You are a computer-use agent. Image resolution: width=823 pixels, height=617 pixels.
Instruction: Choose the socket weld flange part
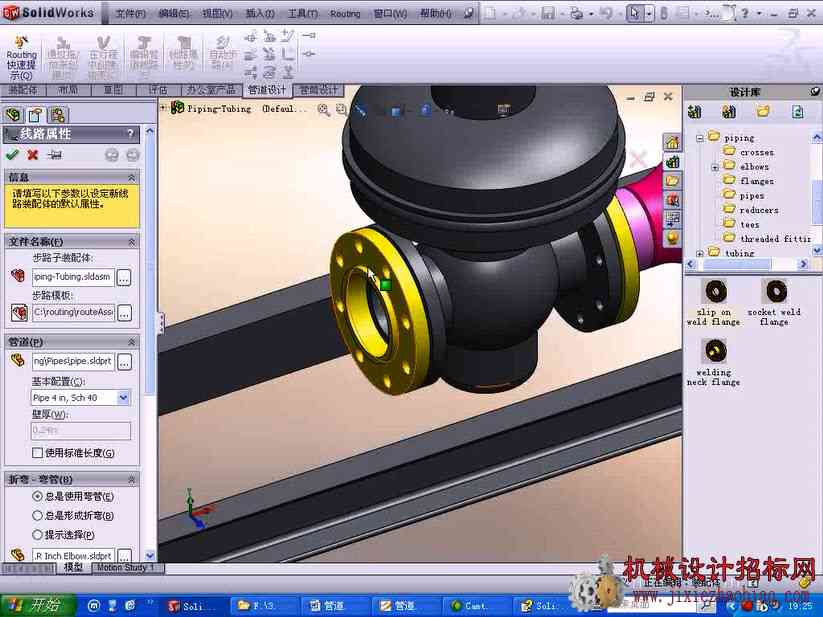pyautogui.click(x=775, y=302)
